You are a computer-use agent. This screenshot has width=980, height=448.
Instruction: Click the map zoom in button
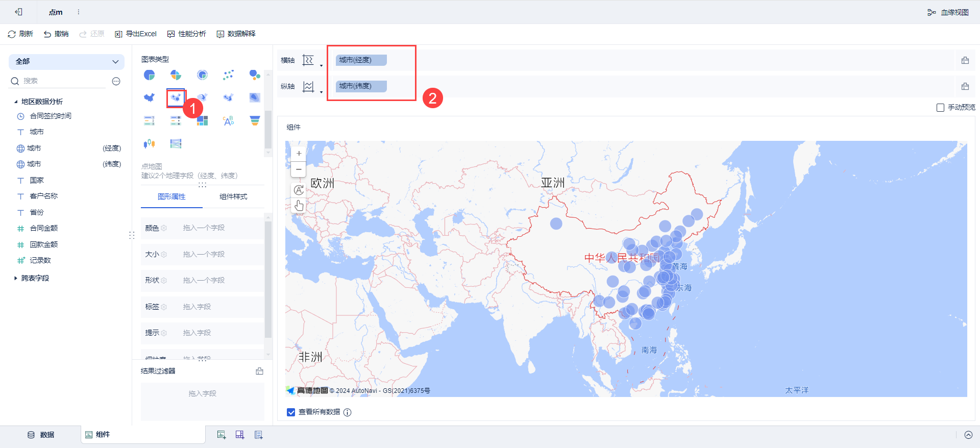(299, 153)
